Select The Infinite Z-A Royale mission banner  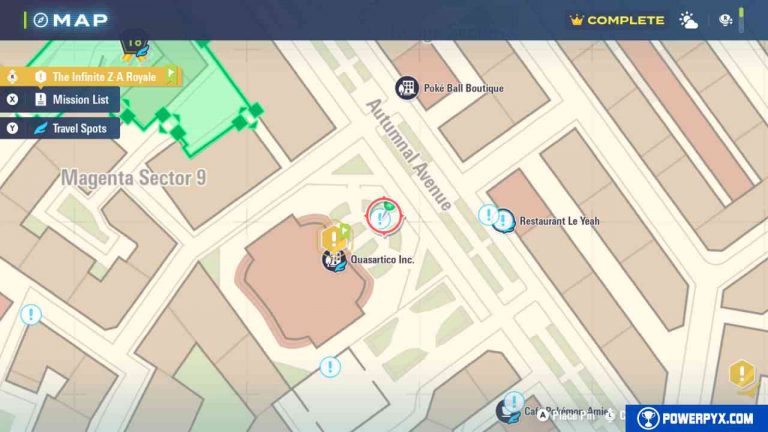[x=100, y=76]
